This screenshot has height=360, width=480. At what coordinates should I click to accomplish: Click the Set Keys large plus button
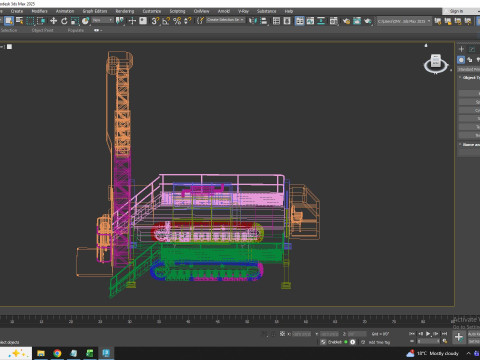[459, 337]
